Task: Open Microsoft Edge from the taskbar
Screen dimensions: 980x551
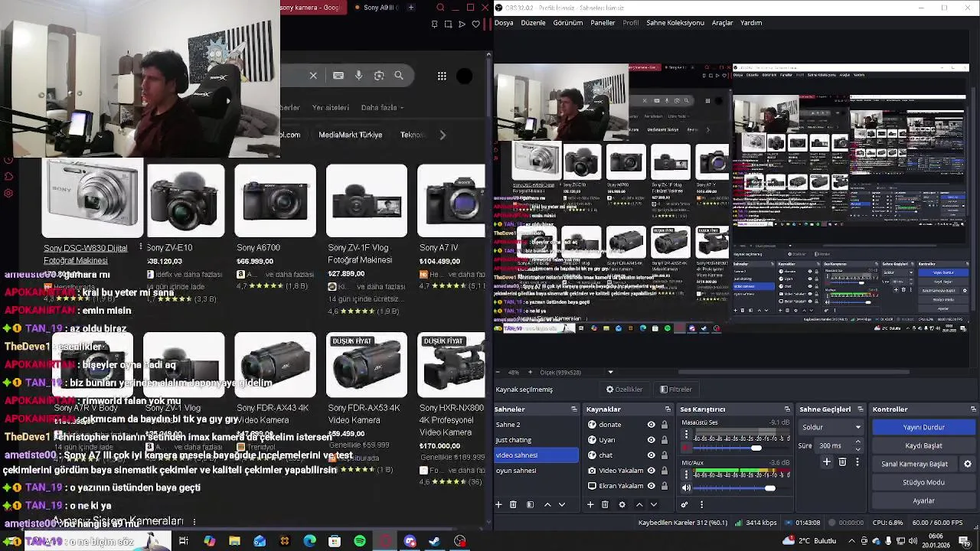Action: pos(309,541)
